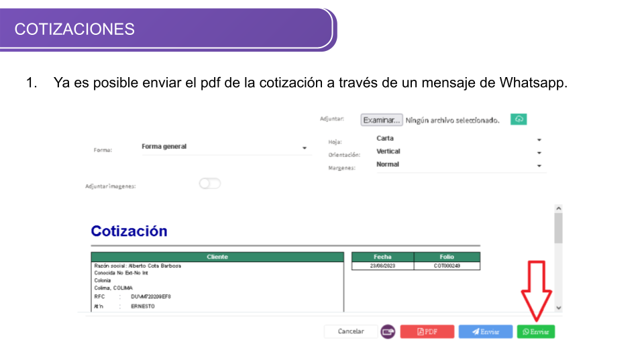Click the Colima, COLIMA address line

(x=113, y=288)
